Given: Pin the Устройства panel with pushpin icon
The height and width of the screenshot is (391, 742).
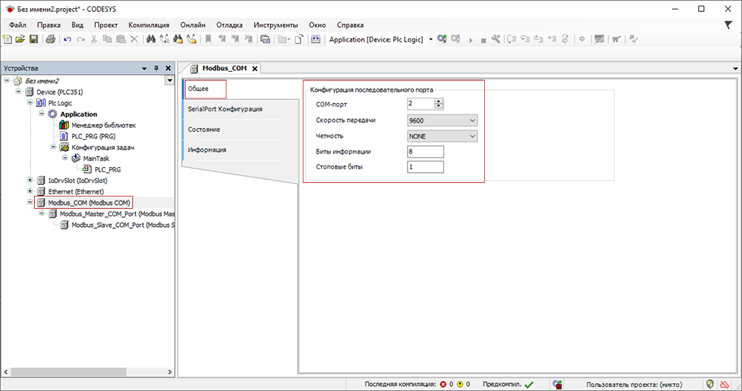Looking at the screenshot, I should click(x=156, y=68).
